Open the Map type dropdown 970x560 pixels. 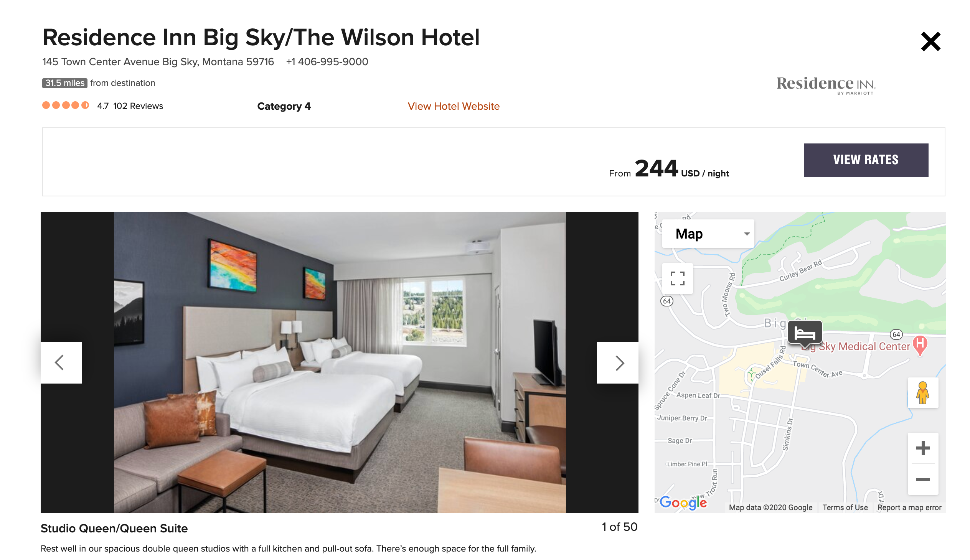708,234
